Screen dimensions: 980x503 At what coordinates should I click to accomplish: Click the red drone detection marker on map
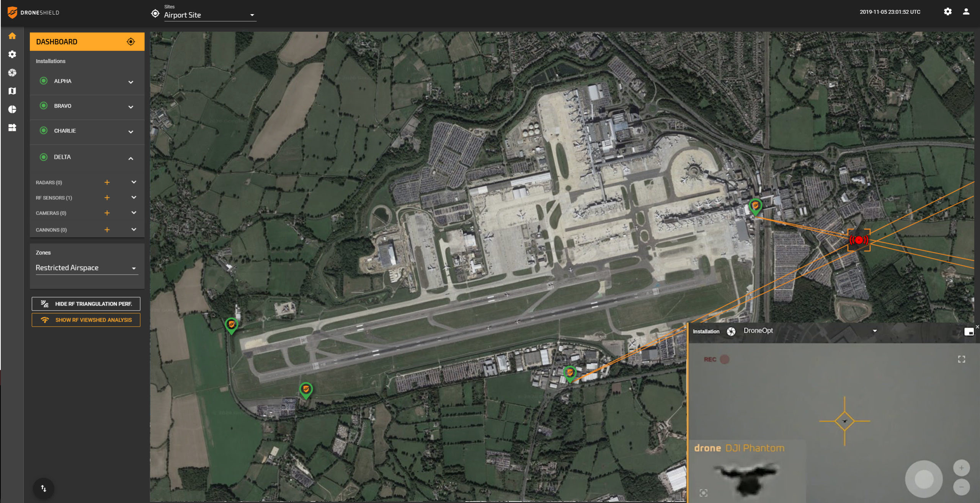tap(859, 240)
